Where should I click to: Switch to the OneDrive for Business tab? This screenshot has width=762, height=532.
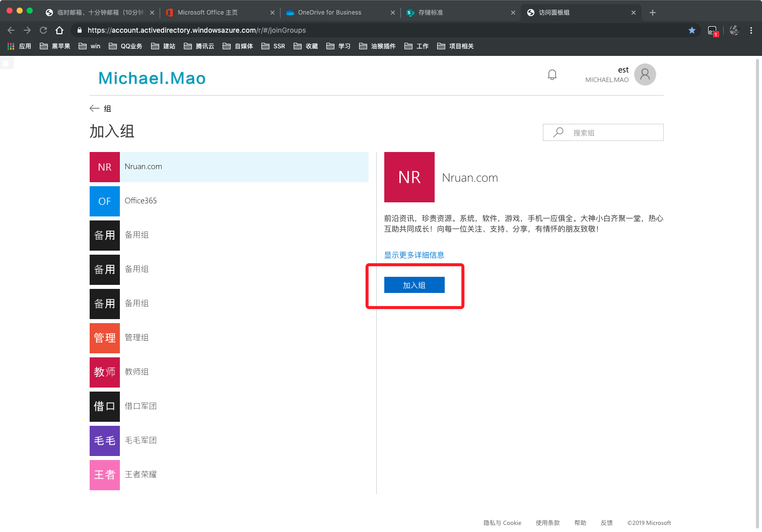tap(340, 13)
